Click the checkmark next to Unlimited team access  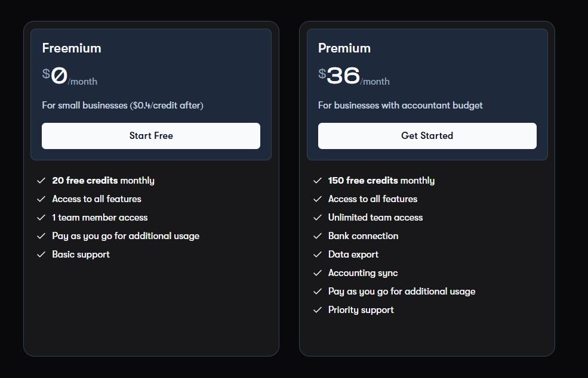(x=318, y=217)
